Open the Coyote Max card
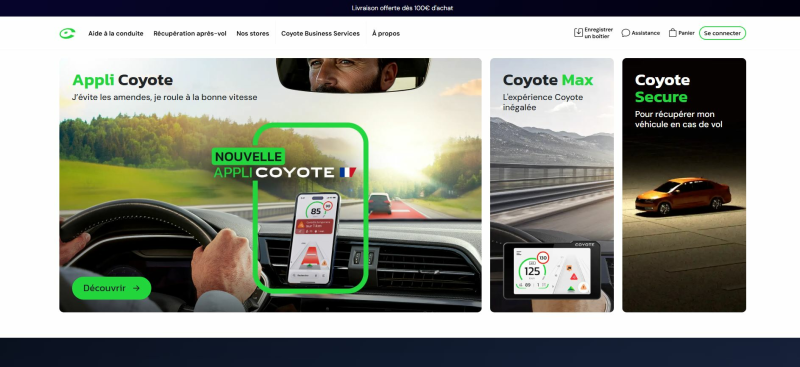This screenshot has width=800, height=367. pos(552,185)
